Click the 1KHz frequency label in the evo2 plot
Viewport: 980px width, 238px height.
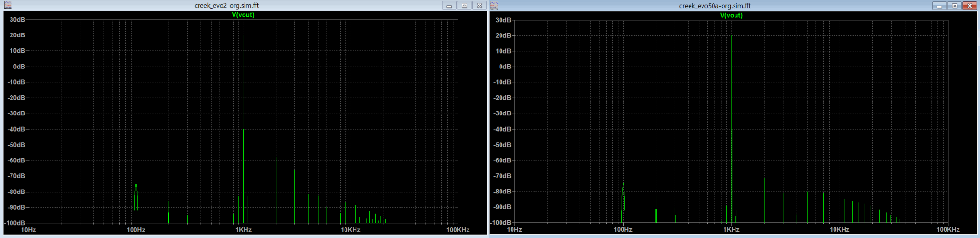pos(244,230)
